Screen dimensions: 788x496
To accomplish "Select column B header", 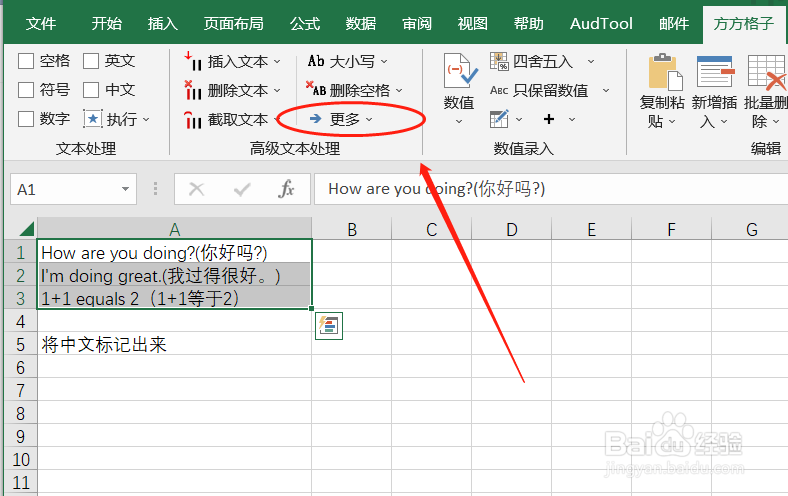I will click(x=352, y=229).
